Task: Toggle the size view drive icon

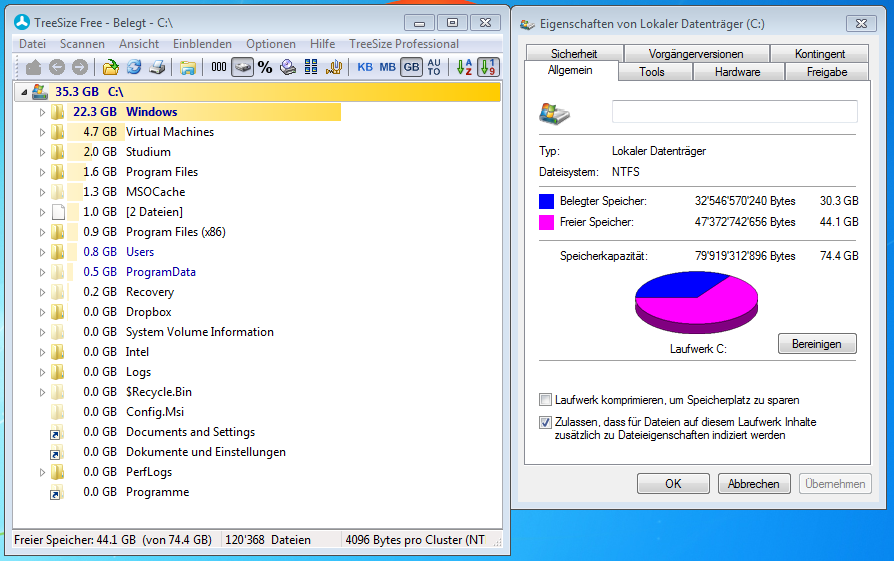Action: (x=242, y=67)
